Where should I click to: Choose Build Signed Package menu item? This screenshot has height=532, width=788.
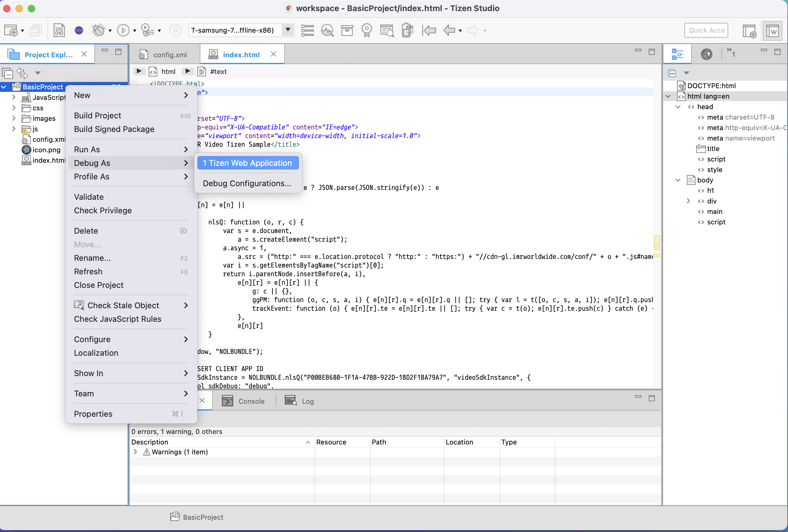coord(114,129)
